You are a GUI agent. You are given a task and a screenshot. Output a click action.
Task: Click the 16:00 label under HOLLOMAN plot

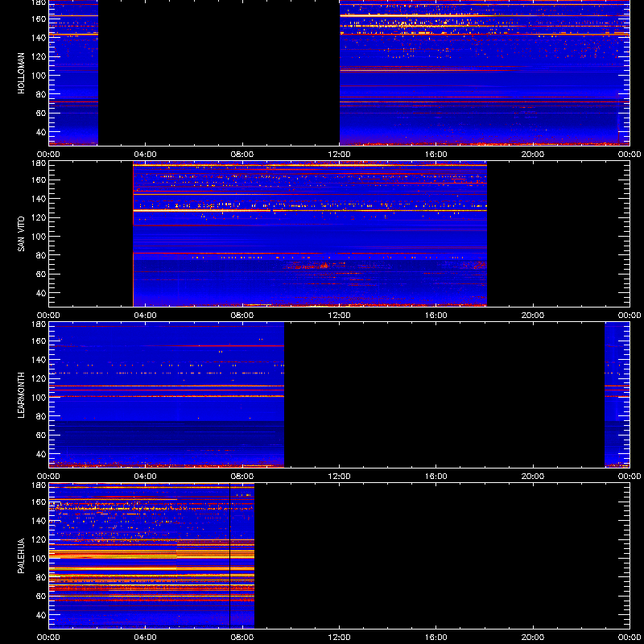(x=436, y=155)
